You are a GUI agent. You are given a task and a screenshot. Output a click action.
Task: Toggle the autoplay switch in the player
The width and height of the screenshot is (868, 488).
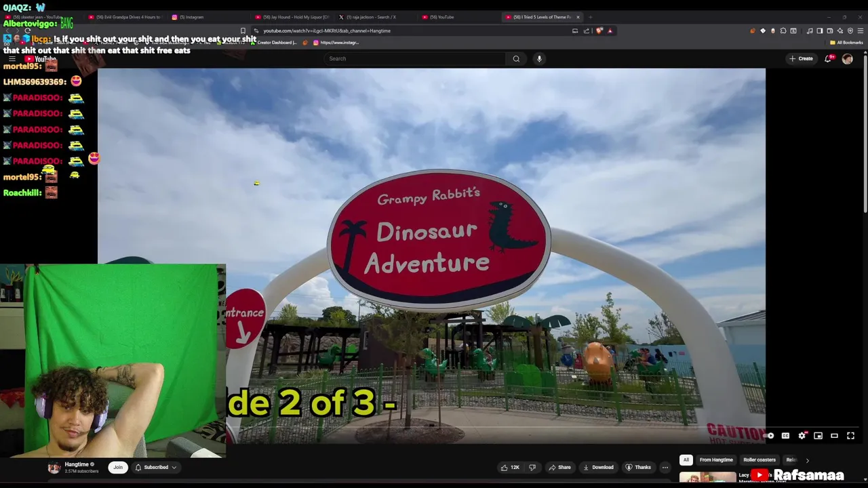(769, 436)
